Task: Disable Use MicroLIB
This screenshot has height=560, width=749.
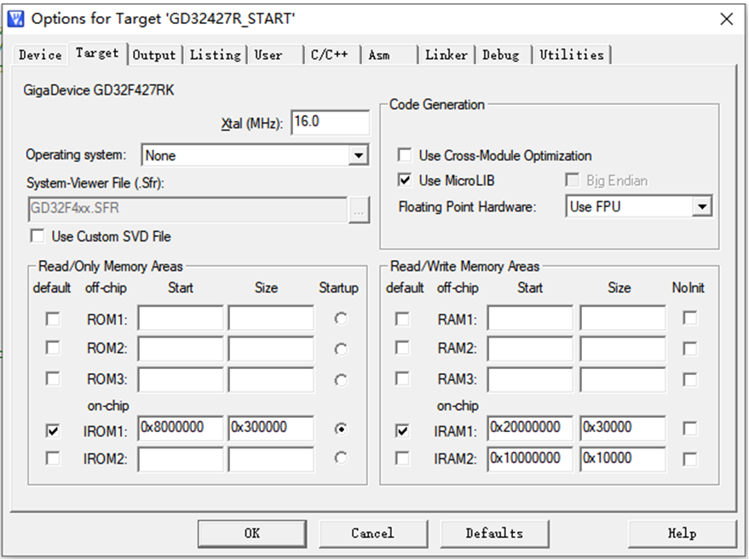Action: coord(406,180)
